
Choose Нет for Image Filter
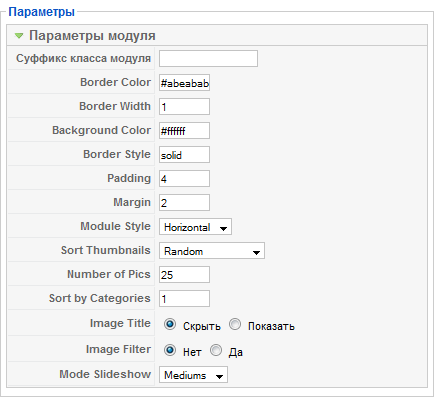pyautogui.click(x=170, y=350)
